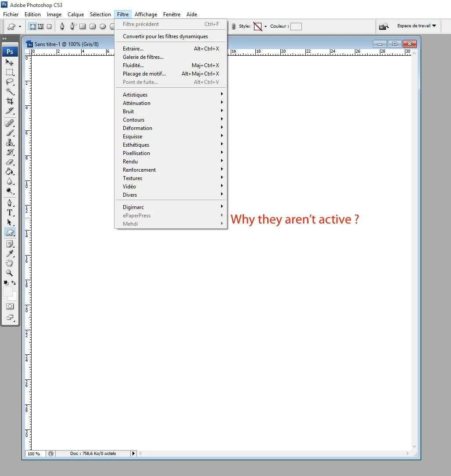Select the Eyedropper tool

10,253
